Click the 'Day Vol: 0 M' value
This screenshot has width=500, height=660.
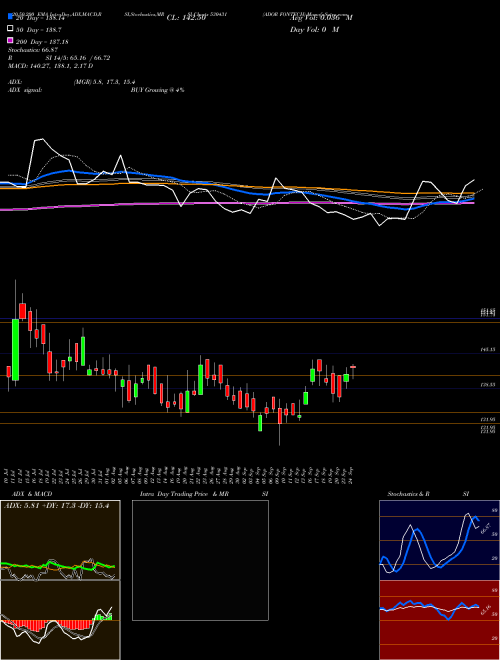[314, 30]
